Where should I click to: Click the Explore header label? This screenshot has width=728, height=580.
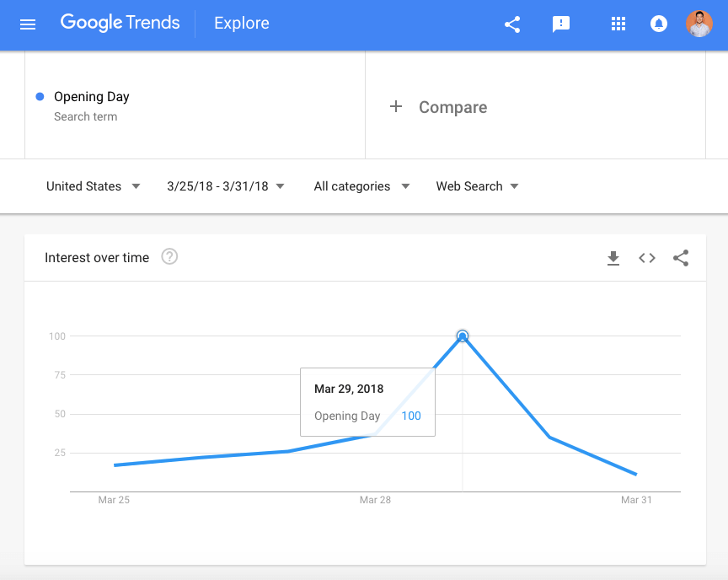click(242, 24)
